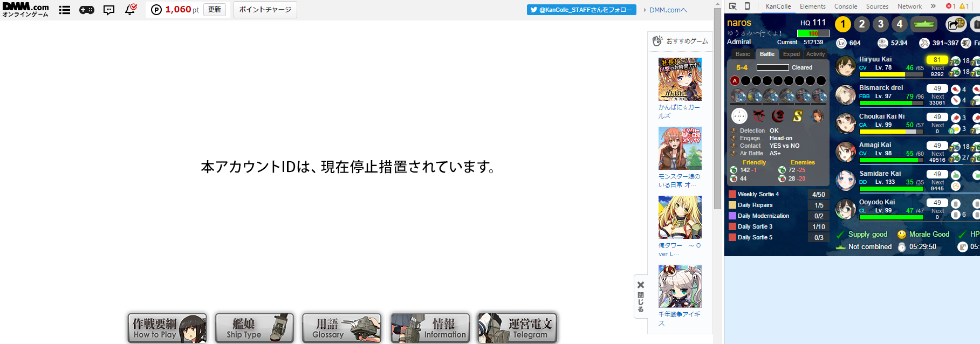This screenshot has width=980, height=344.
Task: Open the 情報 Information button
Action: (430, 328)
